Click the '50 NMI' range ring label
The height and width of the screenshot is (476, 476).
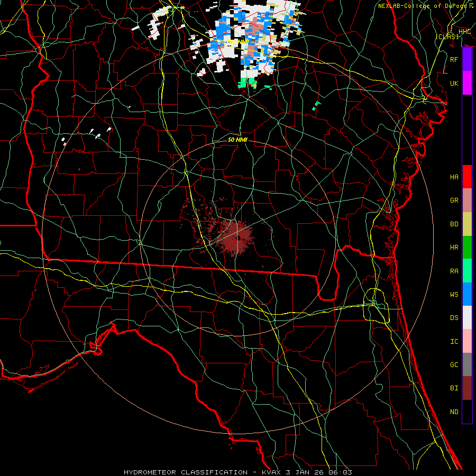pos(237,140)
